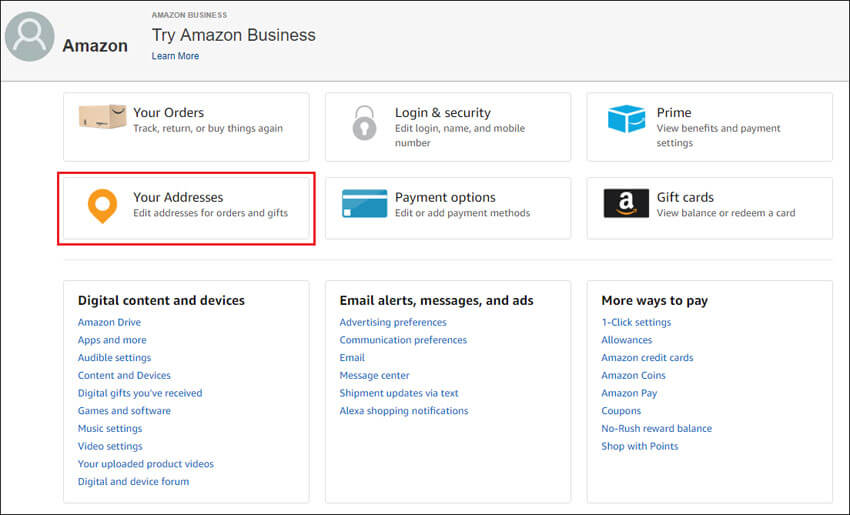Screen dimensions: 850x515
Task: Click the blue credit card icon
Action: point(364,203)
